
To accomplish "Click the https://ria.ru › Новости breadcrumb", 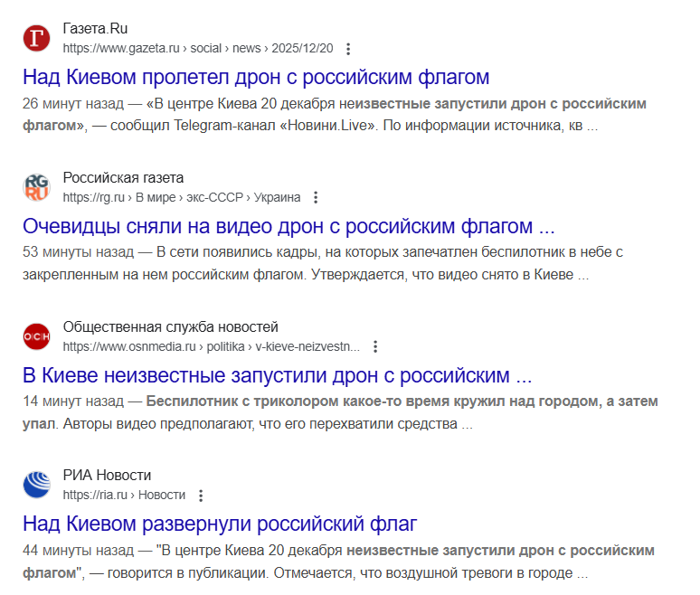I will (124, 496).
